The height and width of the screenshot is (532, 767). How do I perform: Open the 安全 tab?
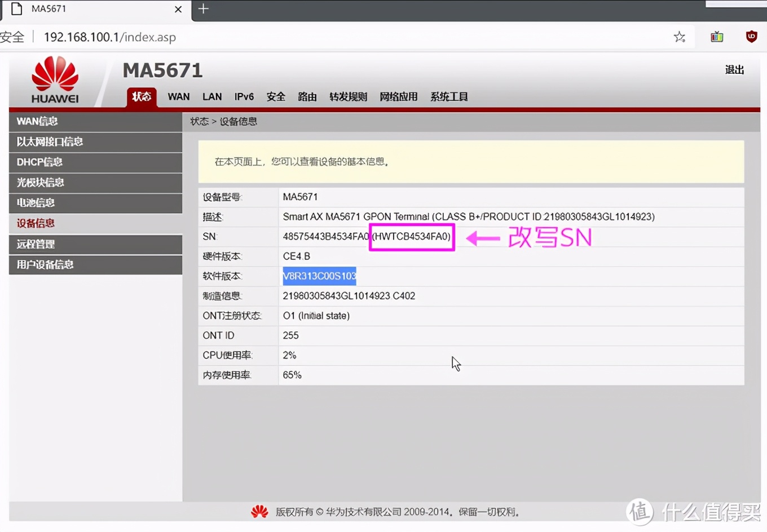(276, 96)
